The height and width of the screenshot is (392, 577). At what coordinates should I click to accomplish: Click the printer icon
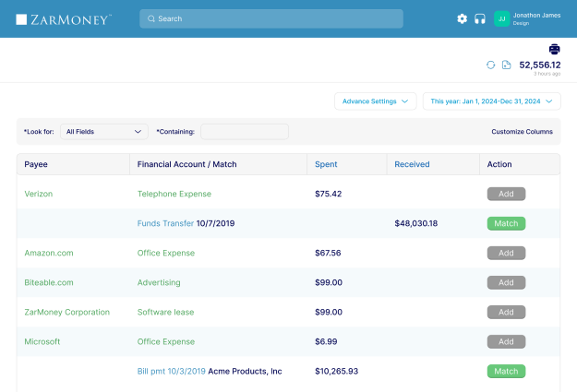pyautogui.click(x=554, y=49)
